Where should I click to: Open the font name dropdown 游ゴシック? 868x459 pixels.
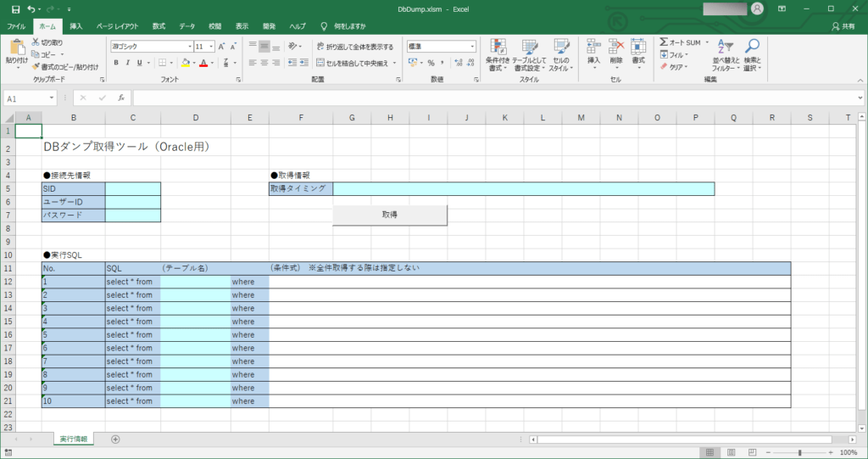[x=190, y=47]
